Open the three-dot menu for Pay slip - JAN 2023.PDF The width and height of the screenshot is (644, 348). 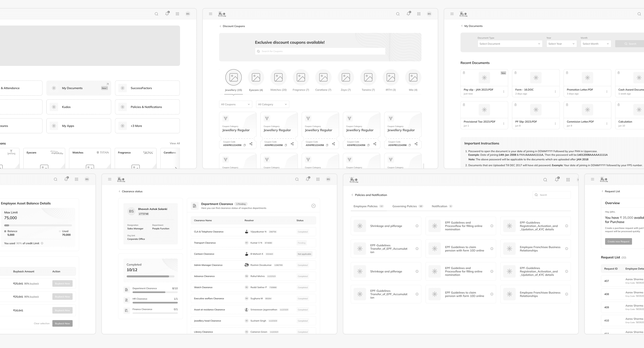tap(504, 92)
